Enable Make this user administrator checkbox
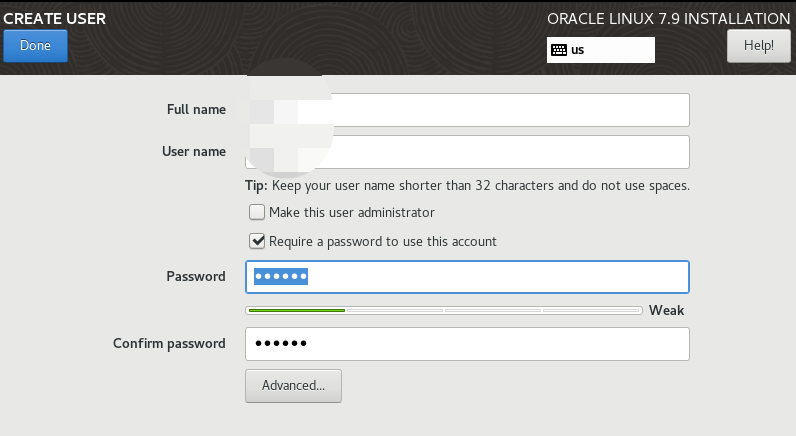 click(257, 213)
